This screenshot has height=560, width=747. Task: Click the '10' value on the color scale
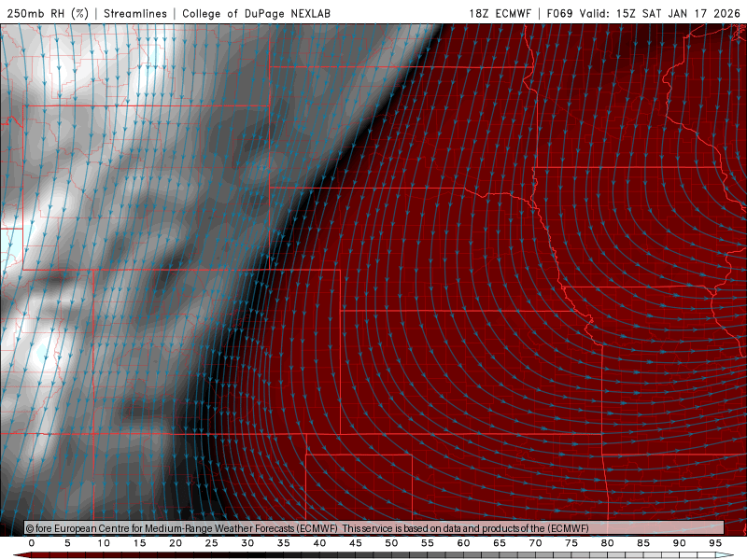[104, 543]
